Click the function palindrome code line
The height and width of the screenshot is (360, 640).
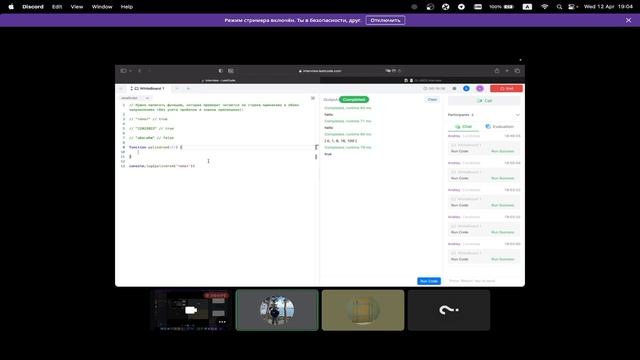156,147
